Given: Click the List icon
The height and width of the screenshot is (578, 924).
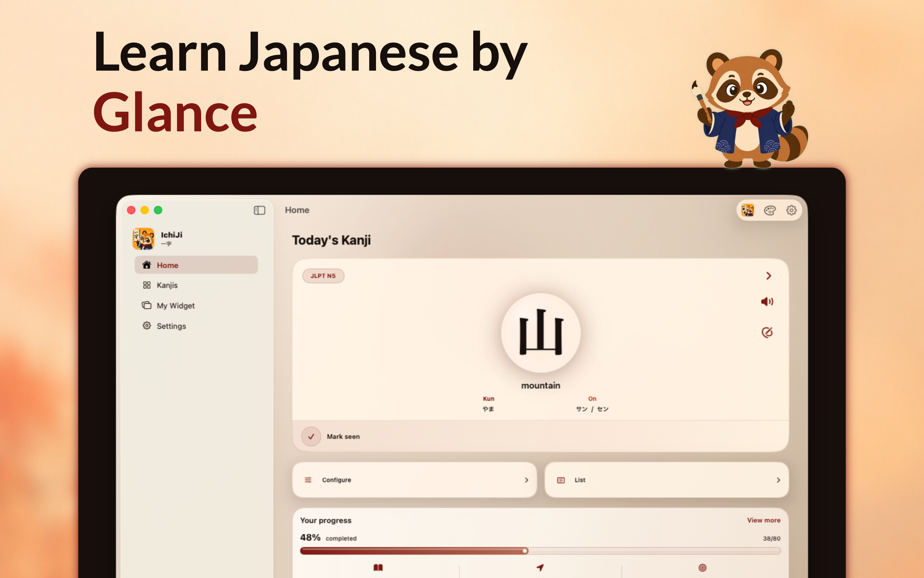Looking at the screenshot, I should click(560, 480).
